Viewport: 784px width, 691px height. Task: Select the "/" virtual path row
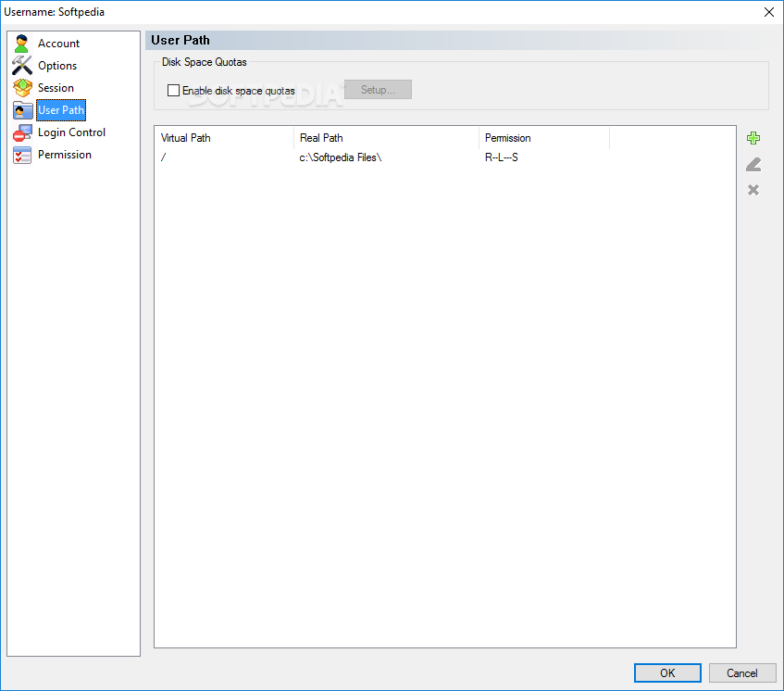pos(164,157)
